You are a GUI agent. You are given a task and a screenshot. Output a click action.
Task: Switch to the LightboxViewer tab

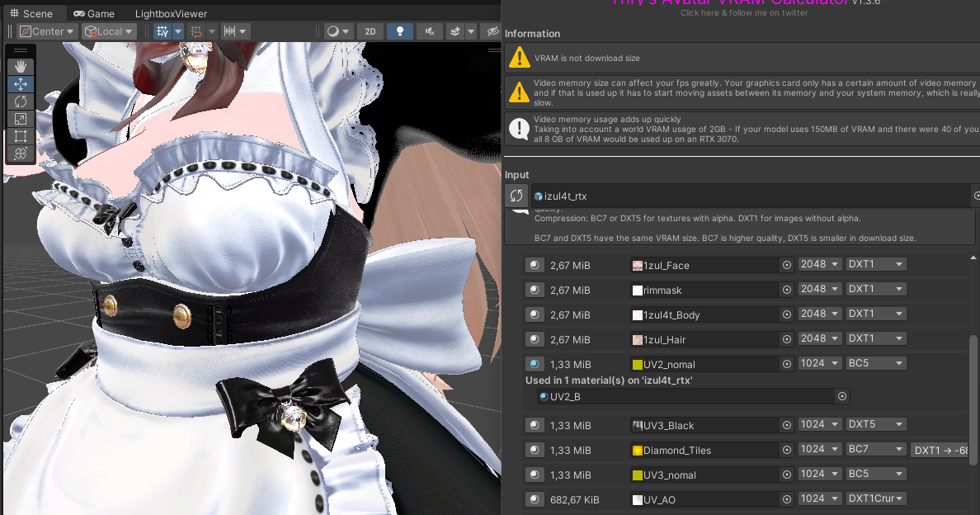171,14
